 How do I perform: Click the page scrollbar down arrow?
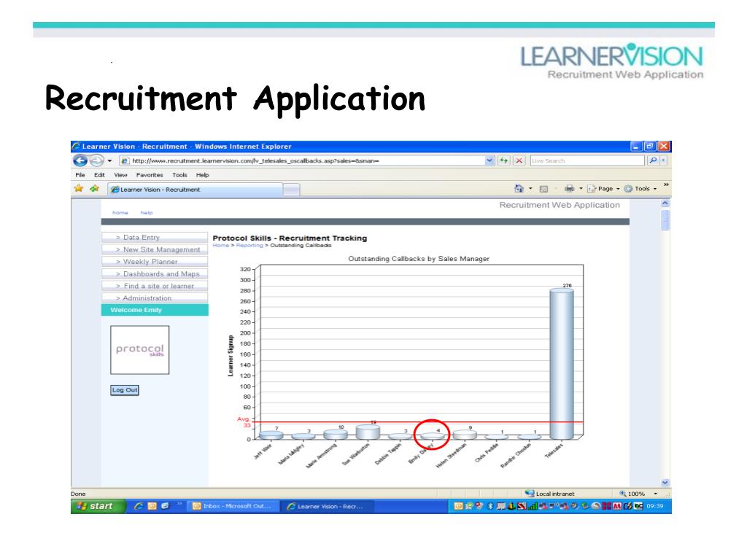coord(665,483)
